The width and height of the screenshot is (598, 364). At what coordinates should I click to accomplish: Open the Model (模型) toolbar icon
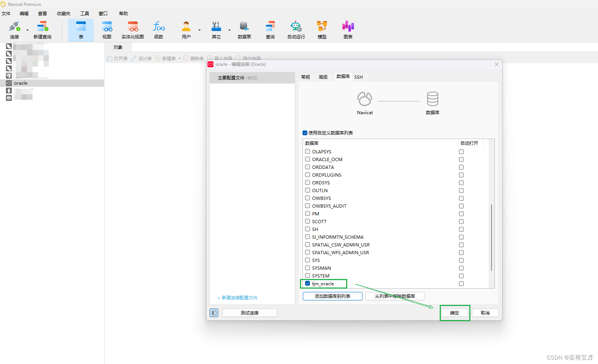pyautogui.click(x=322, y=30)
